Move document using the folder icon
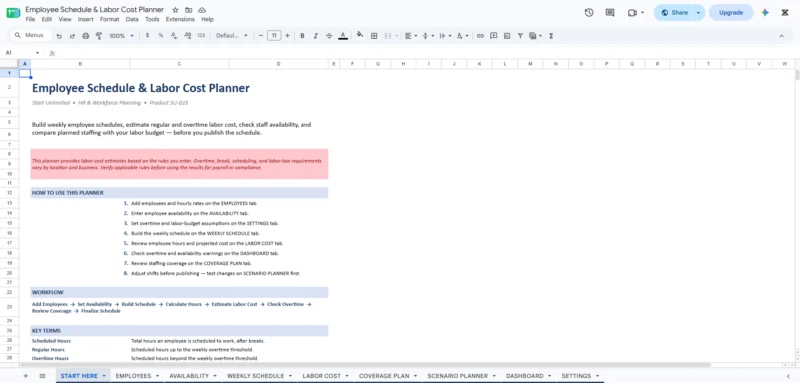 tap(189, 10)
